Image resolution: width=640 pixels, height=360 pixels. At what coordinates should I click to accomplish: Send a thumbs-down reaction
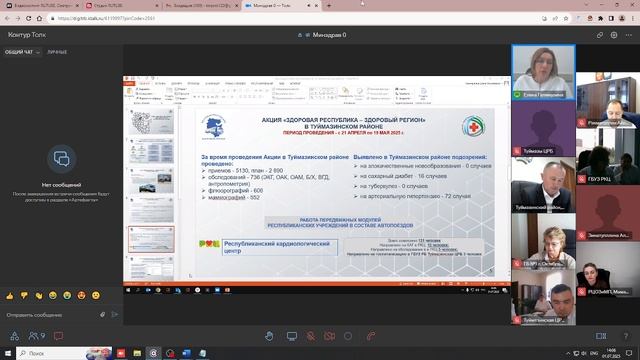24,296
